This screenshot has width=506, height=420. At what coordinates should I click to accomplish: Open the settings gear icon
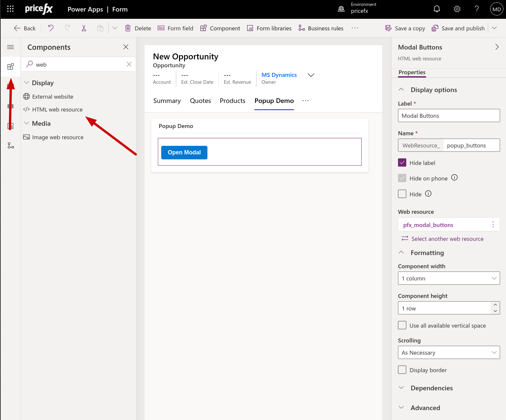coord(457,9)
